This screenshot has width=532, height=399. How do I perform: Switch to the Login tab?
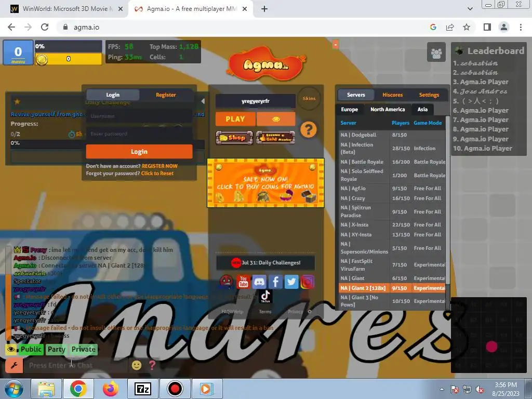113,95
